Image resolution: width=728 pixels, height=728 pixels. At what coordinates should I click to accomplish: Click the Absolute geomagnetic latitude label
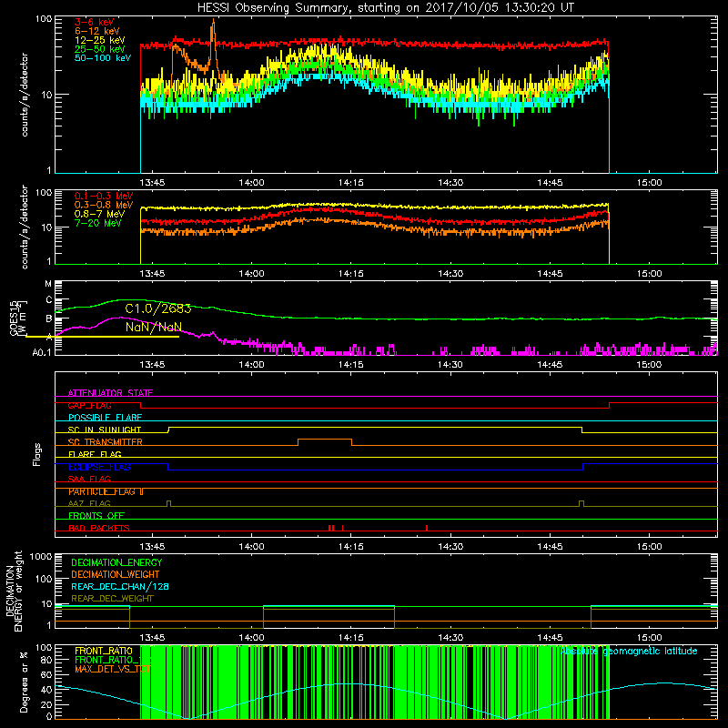(629, 651)
